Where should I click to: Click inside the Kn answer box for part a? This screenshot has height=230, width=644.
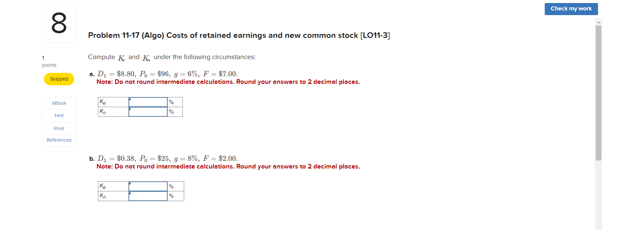(148, 111)
